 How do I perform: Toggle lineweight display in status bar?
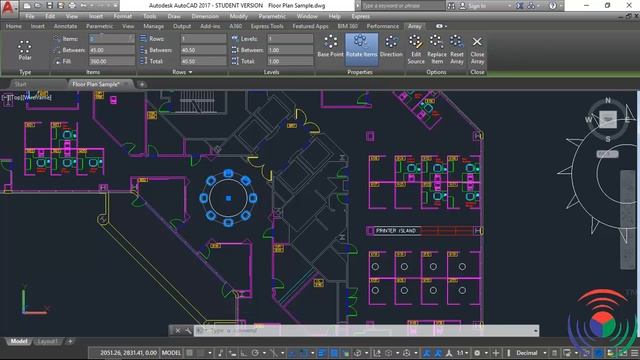(x=322, y=353)
